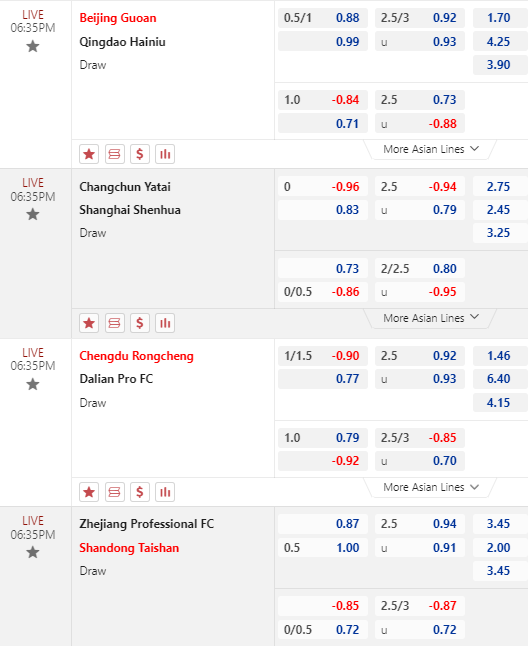This screenshot has width=528, height=646.
Task: Open scoreboard icon under Chengdu Rongcheng match
Action: (114, 492)
